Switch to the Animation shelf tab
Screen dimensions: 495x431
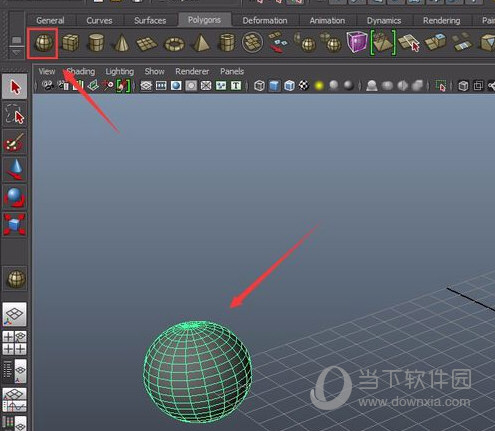pyautogui.click(x=327, y=21)
